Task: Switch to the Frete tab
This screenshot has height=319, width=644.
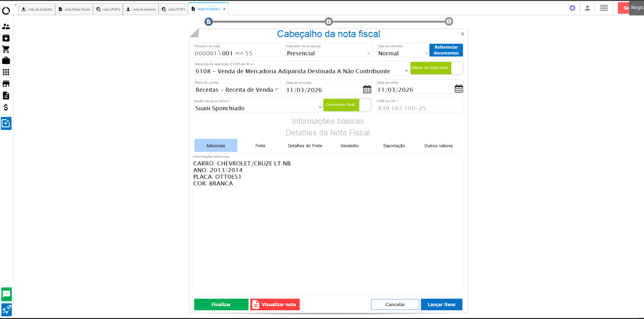Action: click(x=260, y=146)
